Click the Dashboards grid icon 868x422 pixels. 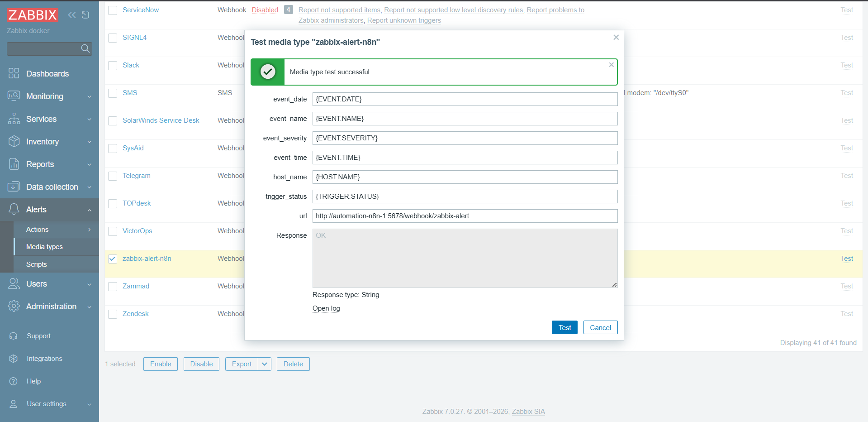tap(14, 73)
